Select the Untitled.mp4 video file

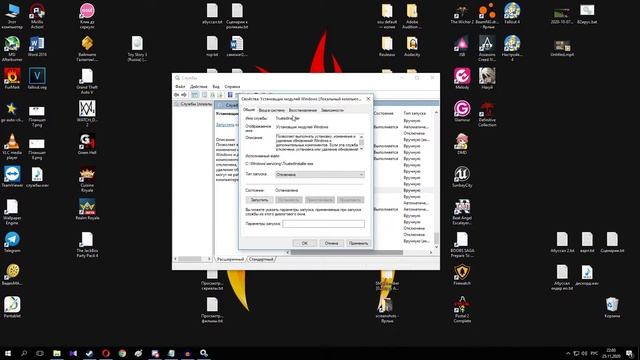click(x=562, y=47)
